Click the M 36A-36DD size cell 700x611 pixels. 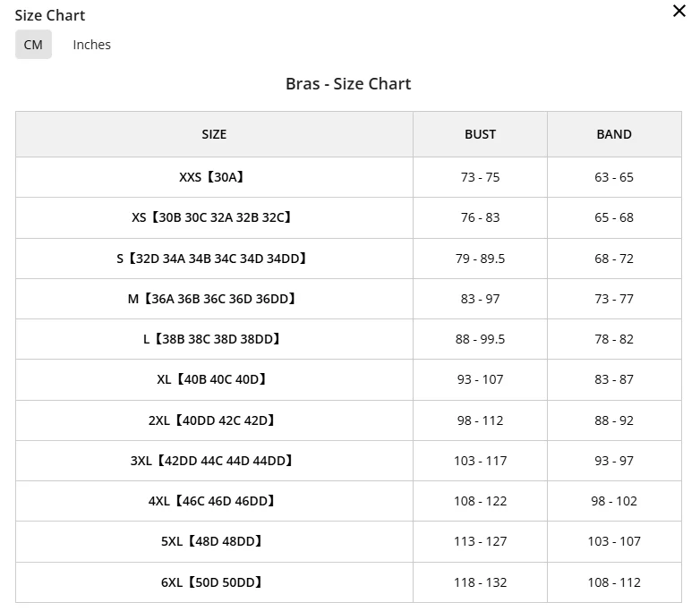(214, 299)
